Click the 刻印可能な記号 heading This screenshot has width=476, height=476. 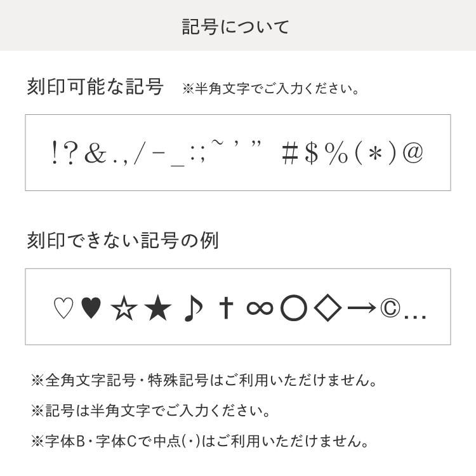click(x=95, y=86)
